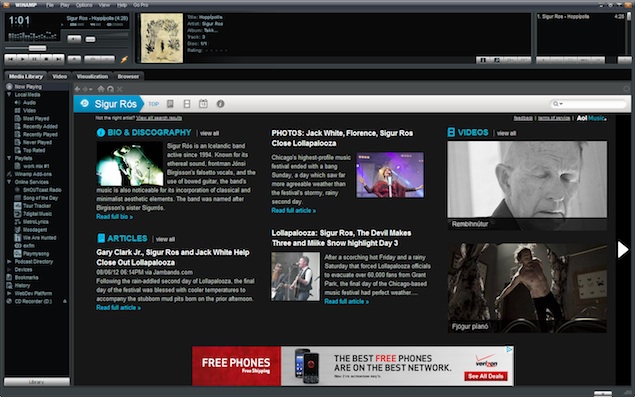
Task: Collapse the Online Services tree node
Action: [x=9, y=182]
